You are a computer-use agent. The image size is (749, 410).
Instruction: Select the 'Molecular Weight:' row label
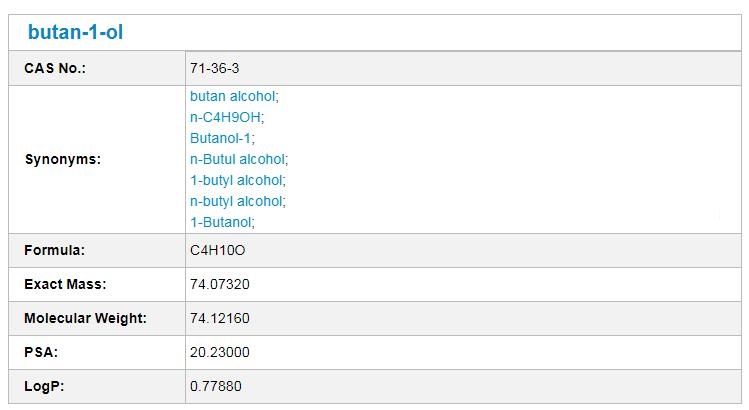pos(85,318)
